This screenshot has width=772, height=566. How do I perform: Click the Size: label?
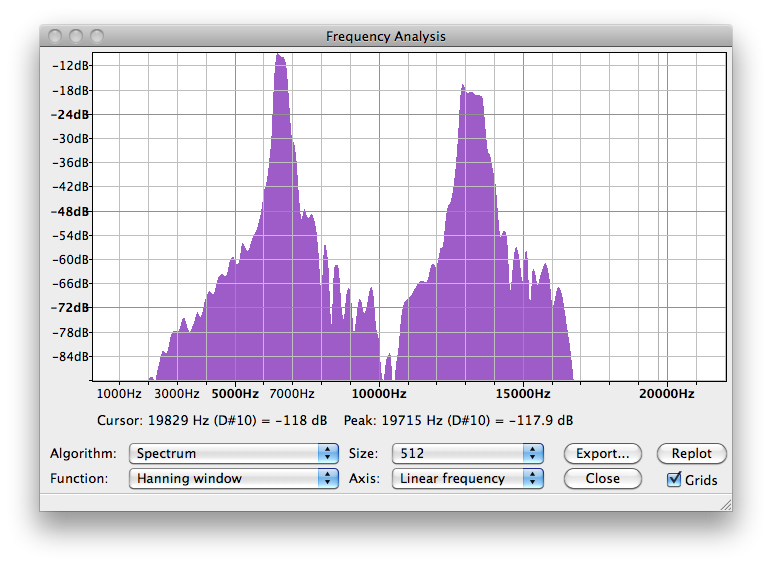pos(363,453)
